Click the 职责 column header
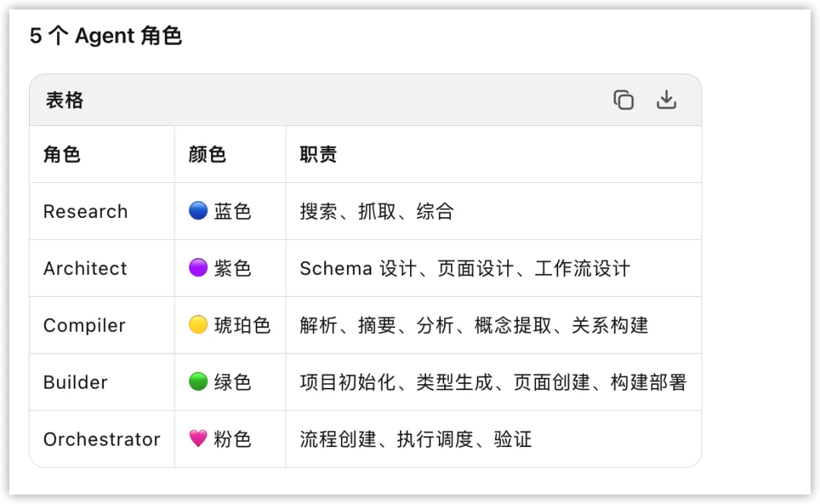 (x=318, y=155)
